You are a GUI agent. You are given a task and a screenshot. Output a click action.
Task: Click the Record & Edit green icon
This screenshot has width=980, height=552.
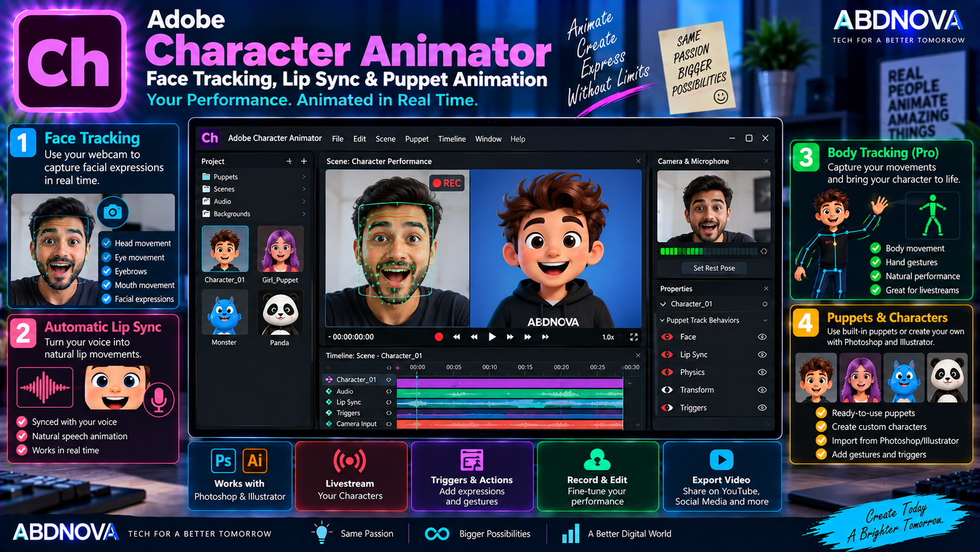597,459
